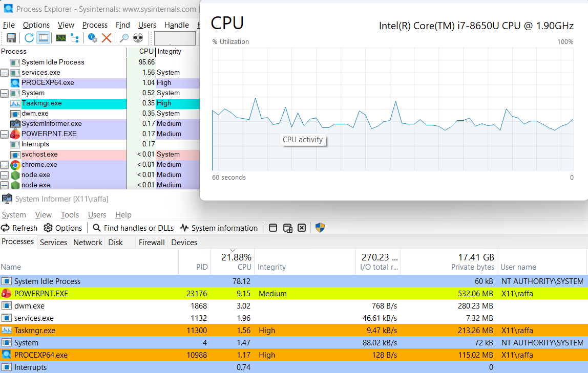Open System Informer System menu

point(14,215)
